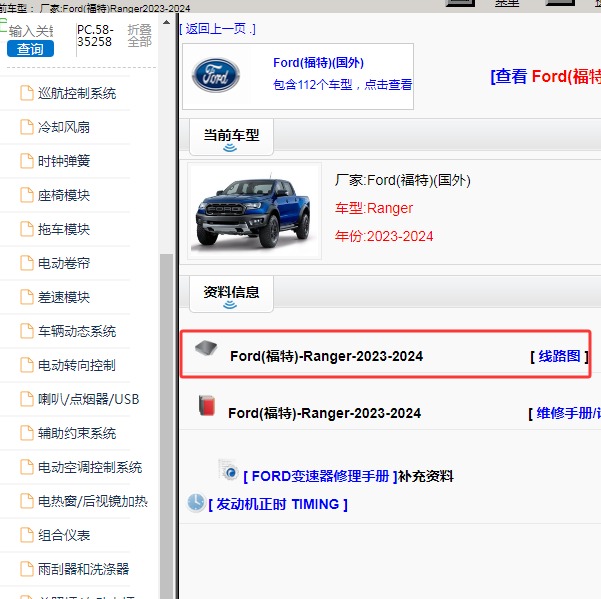
Task: Click the Ford oval logo
Action: 216,75
